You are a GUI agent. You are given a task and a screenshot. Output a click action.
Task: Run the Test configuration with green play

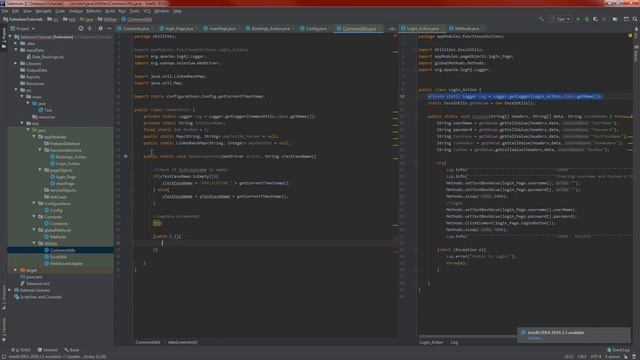[x=578, y=19]
